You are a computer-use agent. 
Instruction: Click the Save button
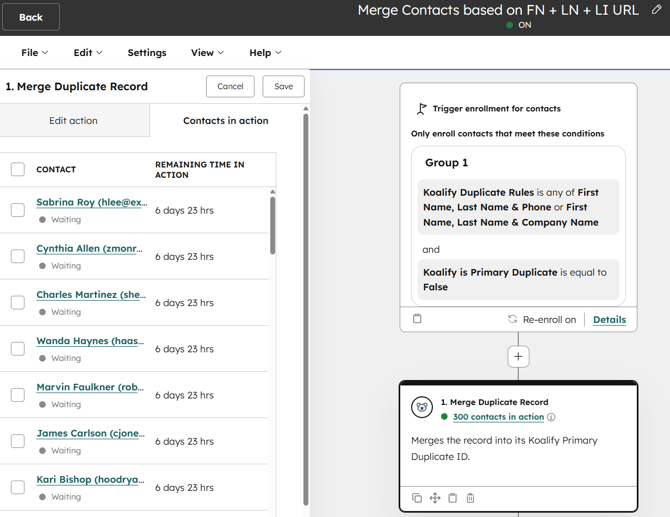tap(284, 86)
